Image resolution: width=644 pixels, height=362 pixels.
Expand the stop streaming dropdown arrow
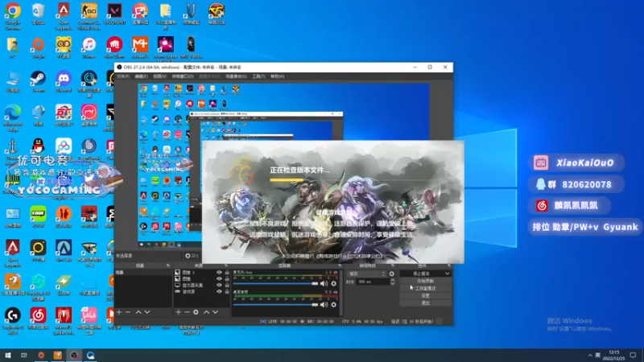pos(447,274)
